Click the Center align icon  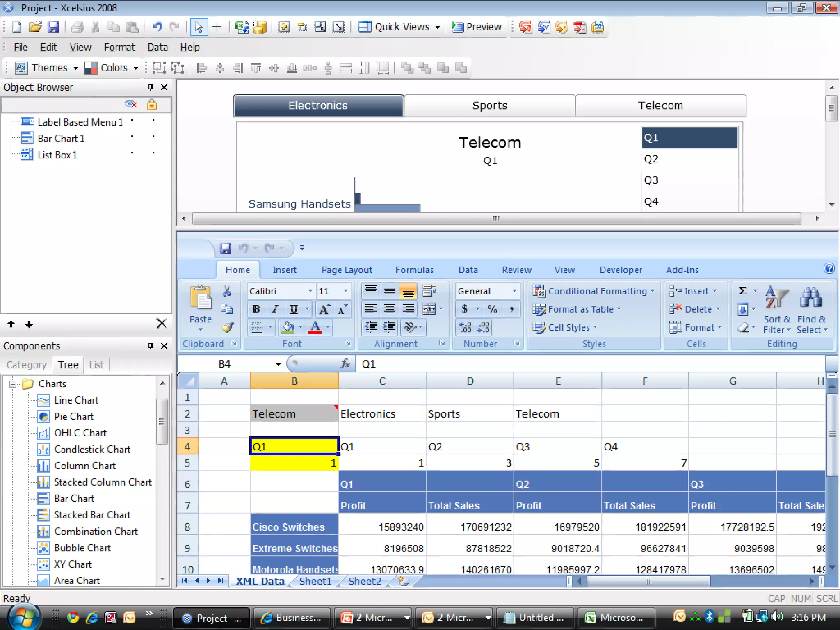[389, 309]
